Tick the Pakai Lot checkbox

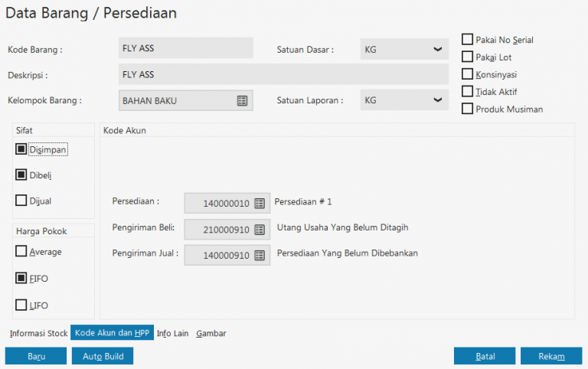pyautogui.click(x=468, y=57)
